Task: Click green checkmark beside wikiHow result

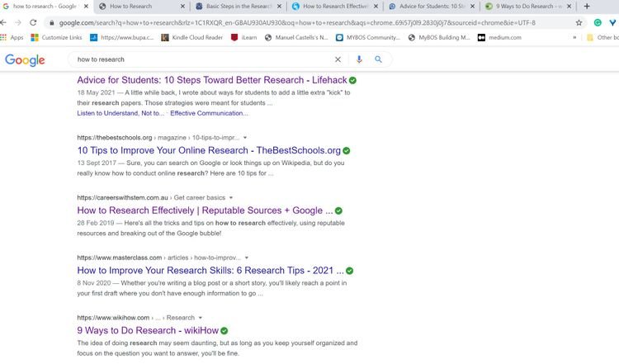Action: click(x=224, y=330)
